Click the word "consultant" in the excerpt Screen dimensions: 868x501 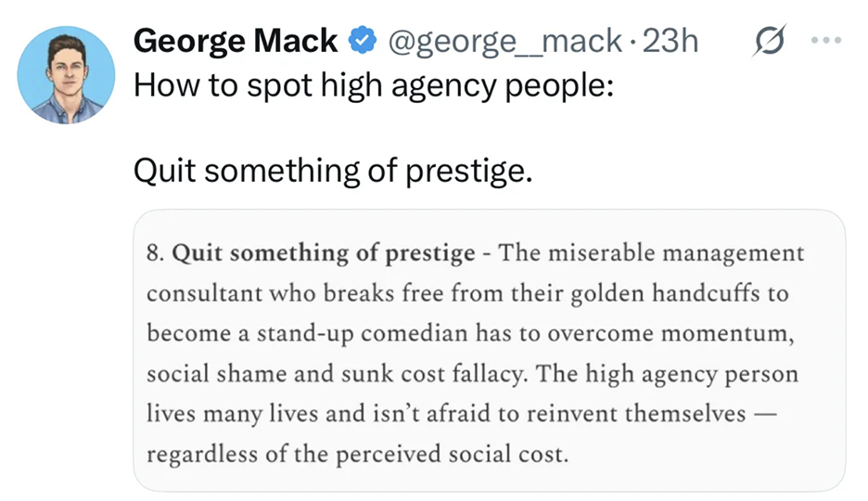click(x=195, y=293)
